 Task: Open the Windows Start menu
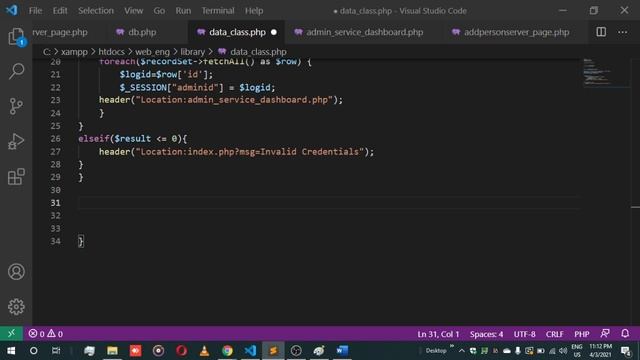click(x=11, y=350)
